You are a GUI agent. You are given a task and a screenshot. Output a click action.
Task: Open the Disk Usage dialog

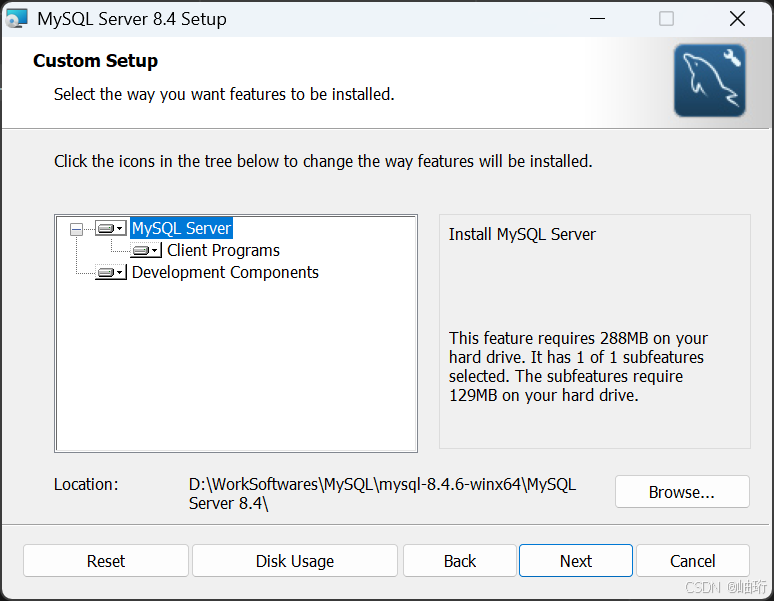[295, 561]
